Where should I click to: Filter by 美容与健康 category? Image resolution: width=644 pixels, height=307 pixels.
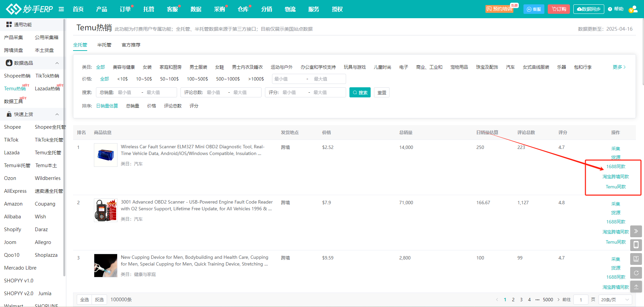[124, 67]
